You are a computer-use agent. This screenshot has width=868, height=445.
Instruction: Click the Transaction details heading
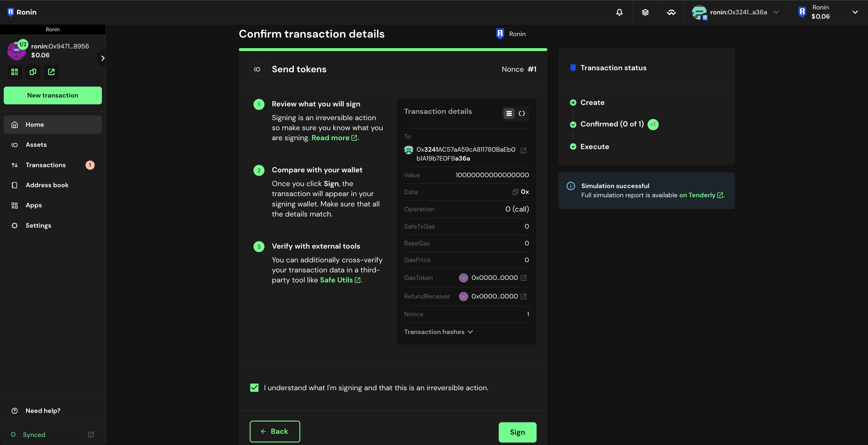pyautogui.click(x=438, y=112)
